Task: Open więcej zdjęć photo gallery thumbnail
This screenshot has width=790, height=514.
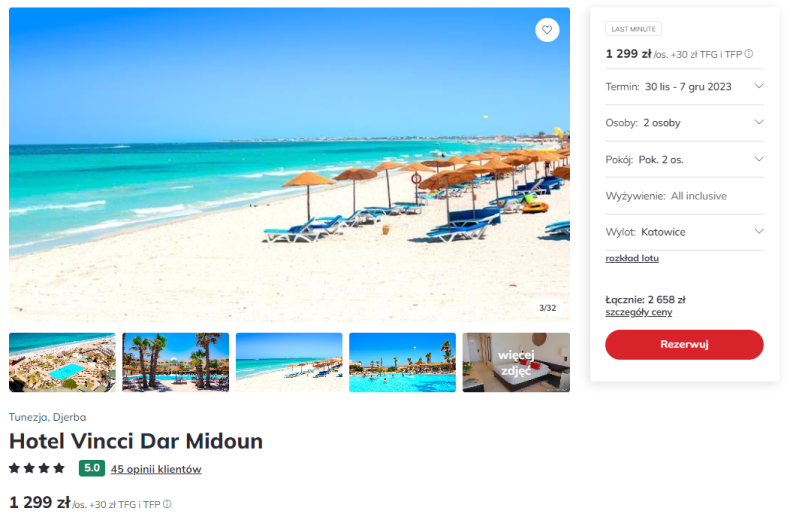Action: (x=516, y=362)
